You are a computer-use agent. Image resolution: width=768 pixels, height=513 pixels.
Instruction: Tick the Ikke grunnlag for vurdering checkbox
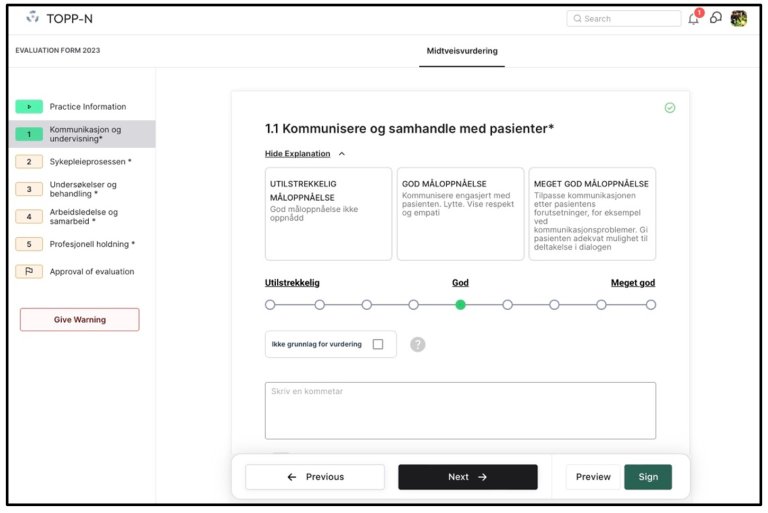coord(378,344)
